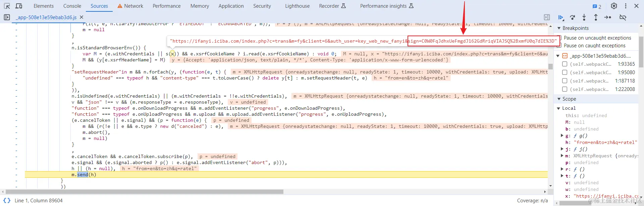The width and height of the screenshot is (644, 206).
Task: Collapse the Scope section
Action: pos(559,99)
